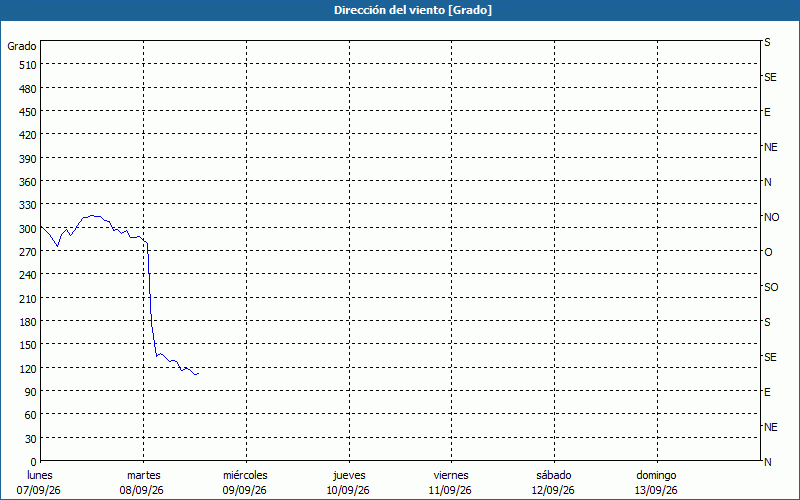Click the '11/09/26' date label

pos(451,490)
